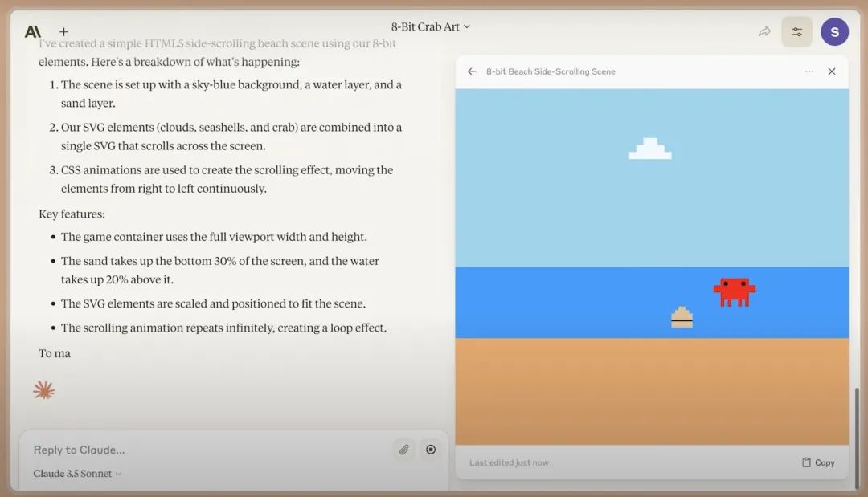Click the share arrow icon

tap(764, 31)
